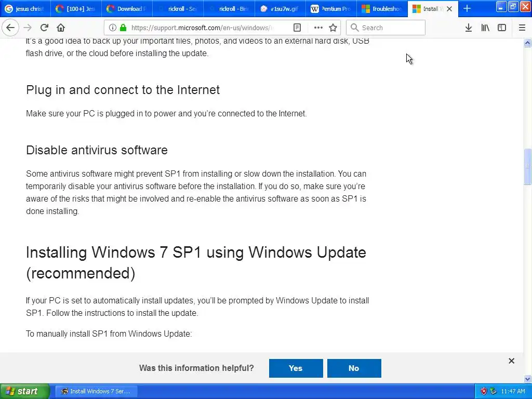Image resolution: width=532 pixels, height=399 pixels.
Task: Open the Windows start menu
Action: coord(25,391)
